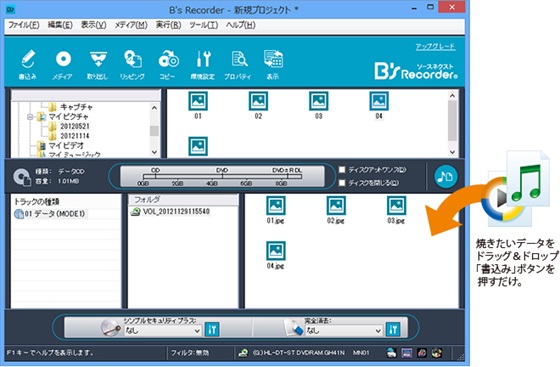Open the ヘルプ(H) menu
Screen dimensions: 560x367
tap(241, 25)
